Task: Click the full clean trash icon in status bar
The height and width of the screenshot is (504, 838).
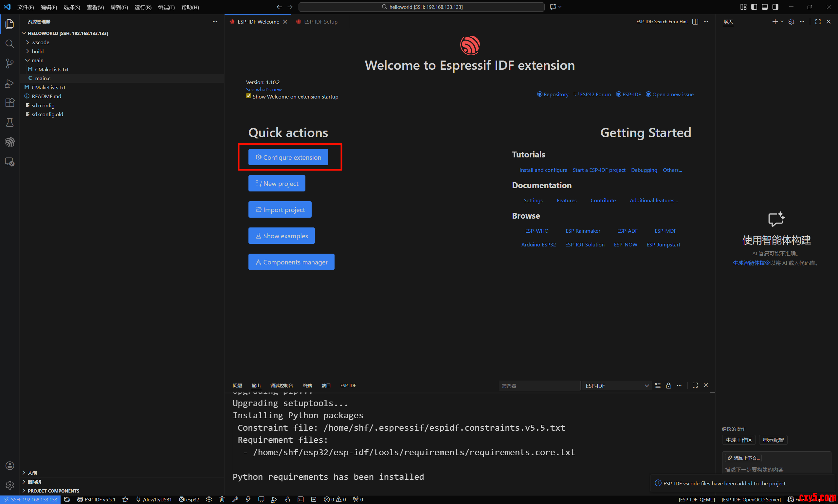Action: pos(222,499)
